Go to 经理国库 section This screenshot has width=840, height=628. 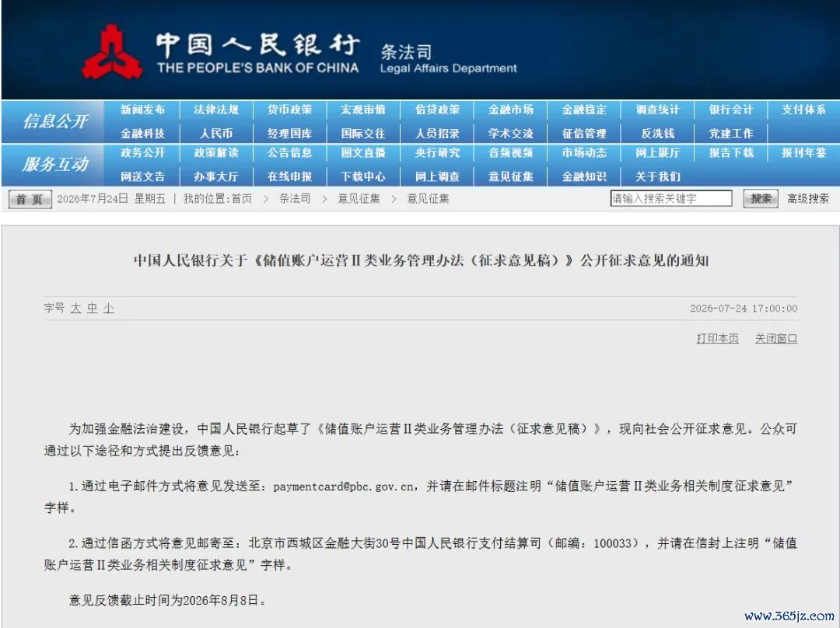click(290, 134)
